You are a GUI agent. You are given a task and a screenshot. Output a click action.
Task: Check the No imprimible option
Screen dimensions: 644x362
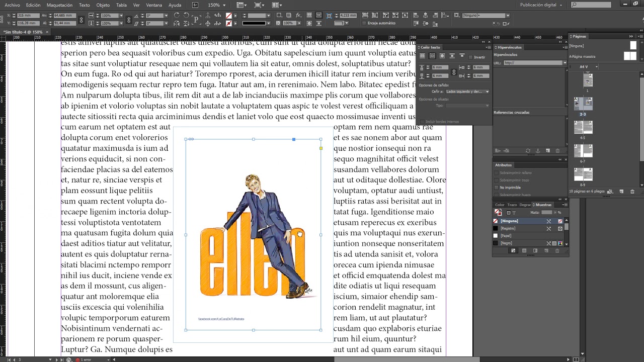click(497, 188)
